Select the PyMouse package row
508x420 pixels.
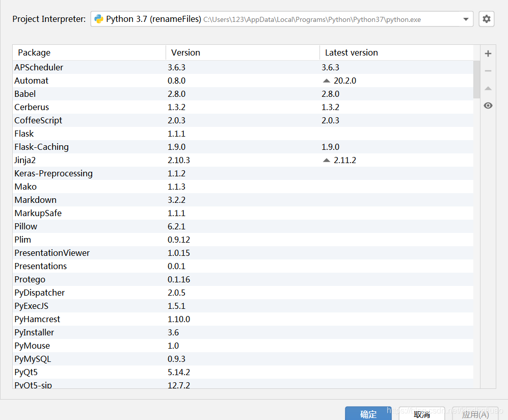tap(243, 346)
